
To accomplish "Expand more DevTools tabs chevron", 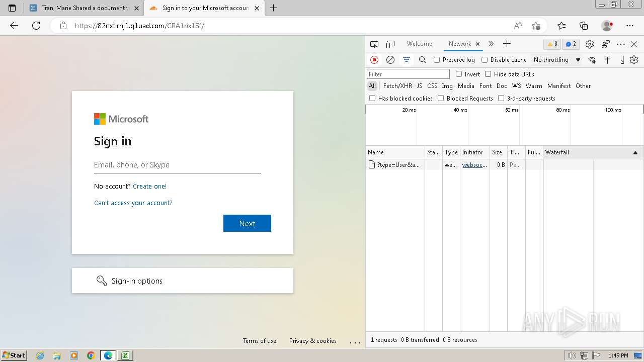I will [x=491, y=44].
